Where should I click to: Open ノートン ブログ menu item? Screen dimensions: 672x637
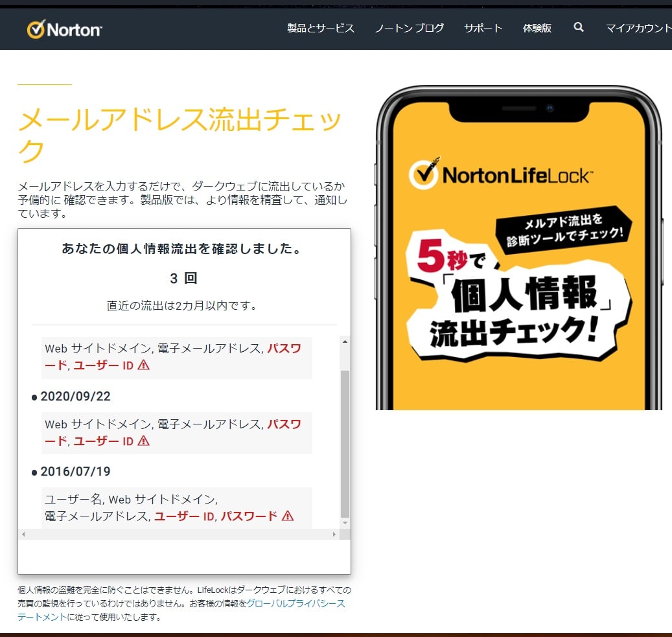pos(410,29)
